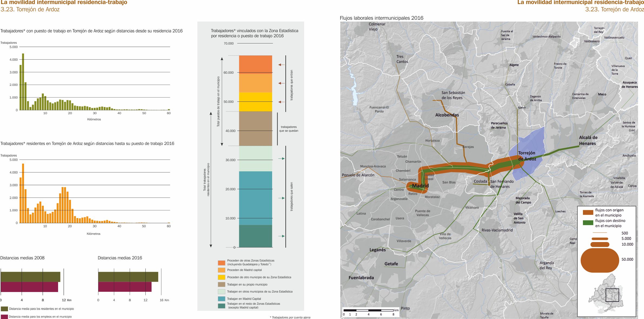This screenshot has height=319, width=644.
Task: Click the 'San Fernando de Henares' map label
Action: tap(502, 184)
